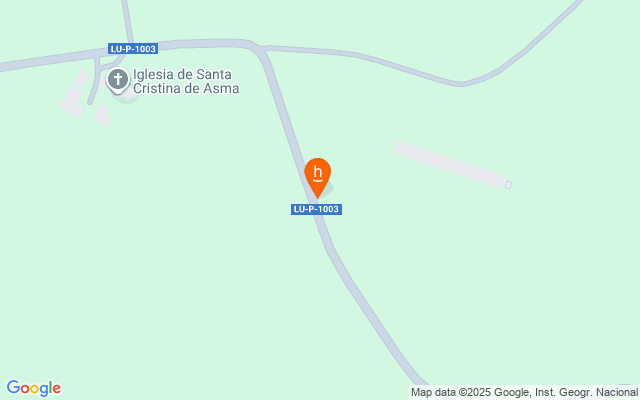Screen dimensions: 640x400
Task: Click the LU-P-1003 road shield under the orange pin
Action: point(316,209)
